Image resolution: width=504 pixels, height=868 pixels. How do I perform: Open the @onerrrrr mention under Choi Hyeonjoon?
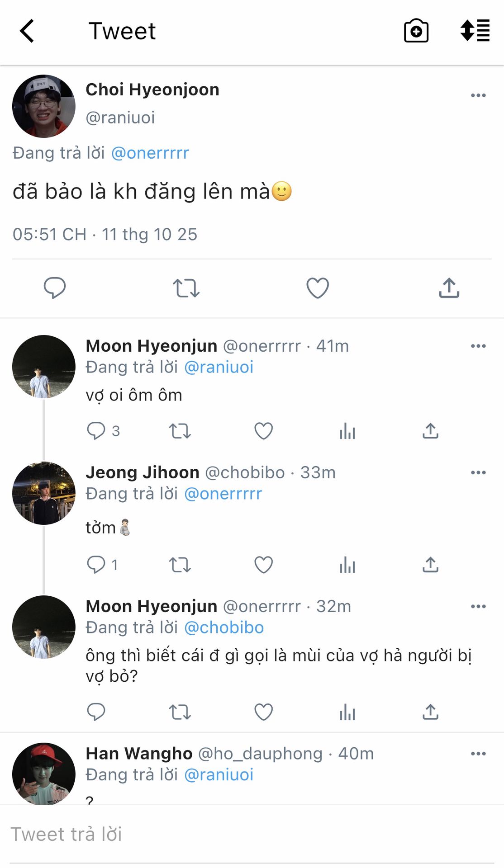pyautogui.click(x=150, y=153)
